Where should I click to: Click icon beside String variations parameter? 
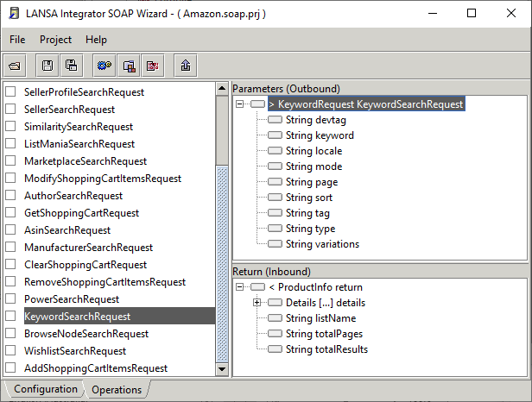275,244
